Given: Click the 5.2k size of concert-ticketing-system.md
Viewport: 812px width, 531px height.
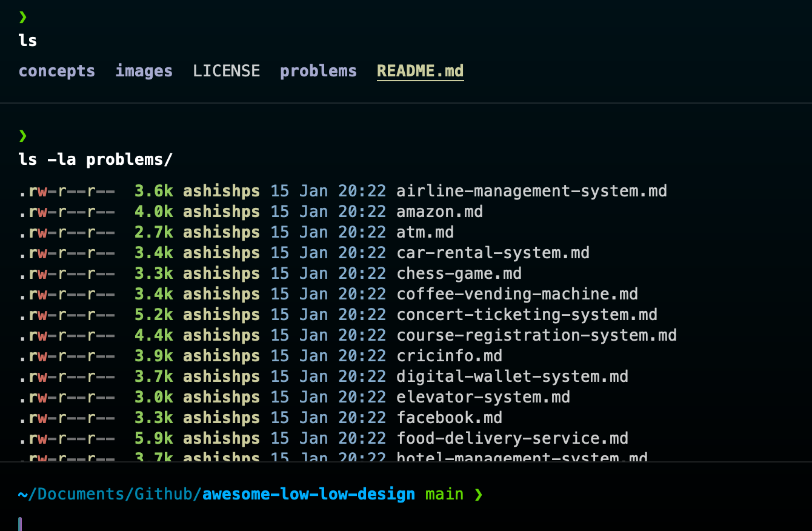Looking at the screenshot, I should tap(153, 315).
